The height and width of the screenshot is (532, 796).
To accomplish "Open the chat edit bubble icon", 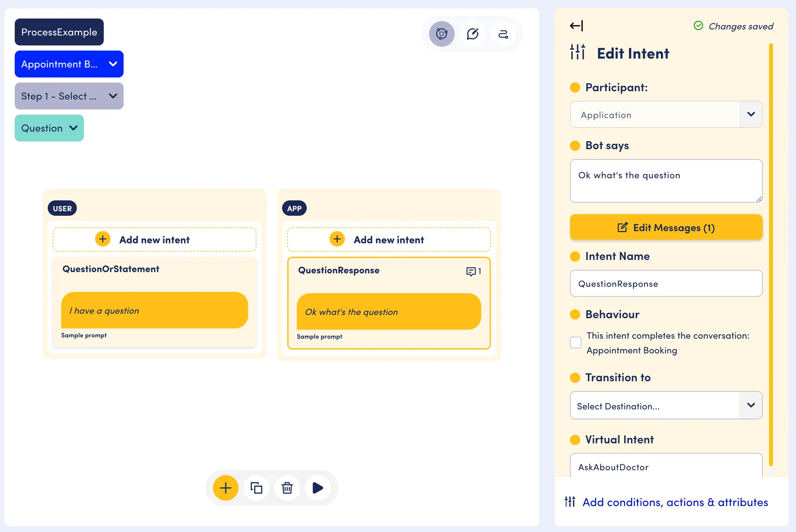I will coord(472,34).
